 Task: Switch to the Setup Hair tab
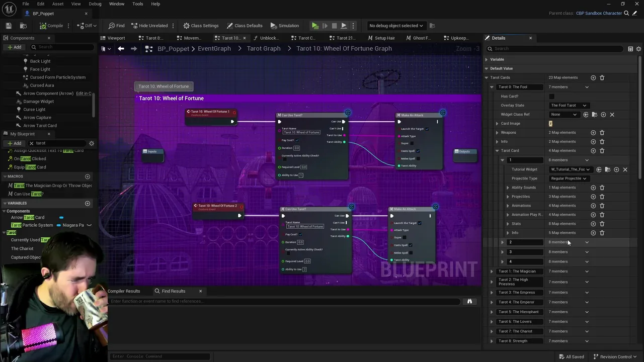click(381, 38)
